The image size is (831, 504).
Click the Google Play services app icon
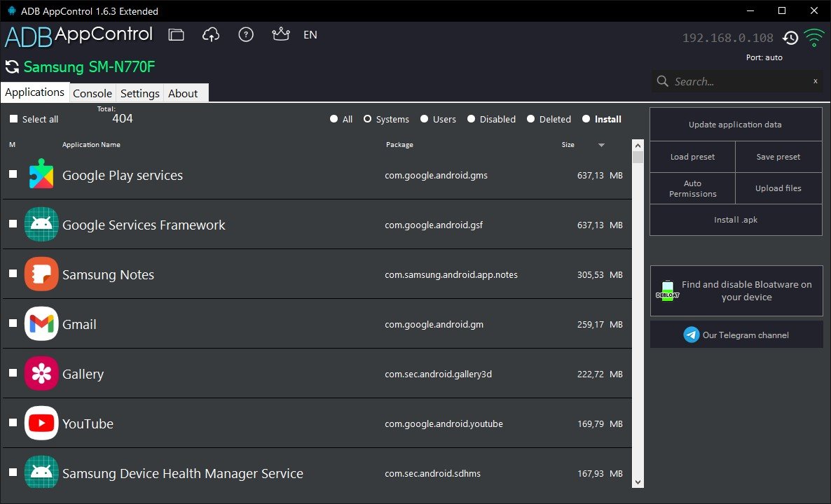[x=41, y=174]
